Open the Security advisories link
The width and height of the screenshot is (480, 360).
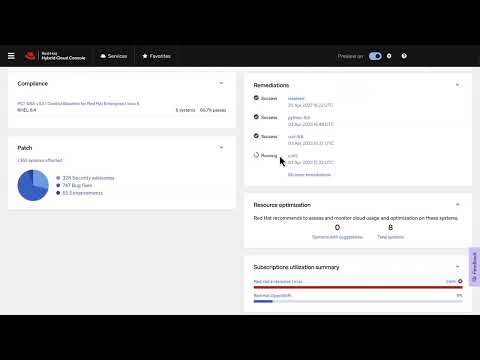pyautogui.click(x=88, y=178)
